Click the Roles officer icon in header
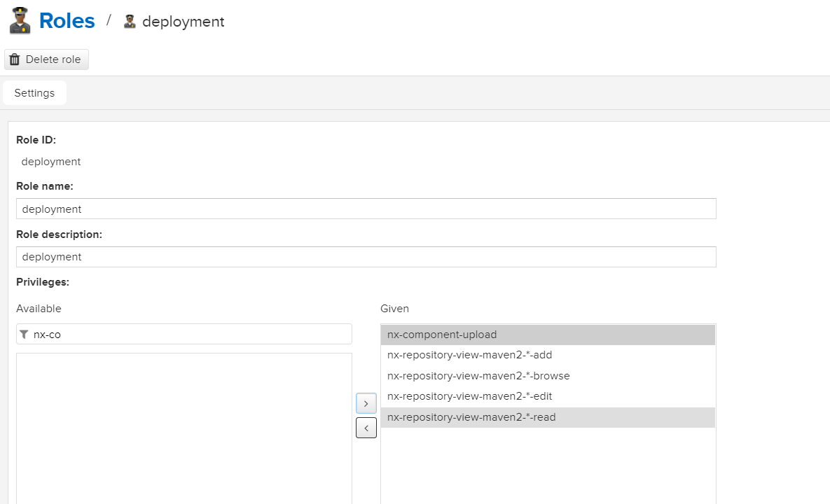Image resolution: width=830 pixels, height=504 pixels. point(20,21)
